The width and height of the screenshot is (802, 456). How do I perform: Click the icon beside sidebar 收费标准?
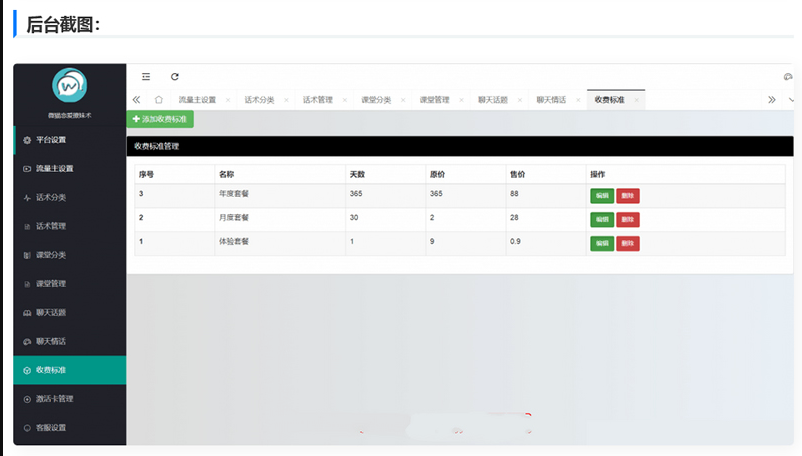(x=27, y=370)
